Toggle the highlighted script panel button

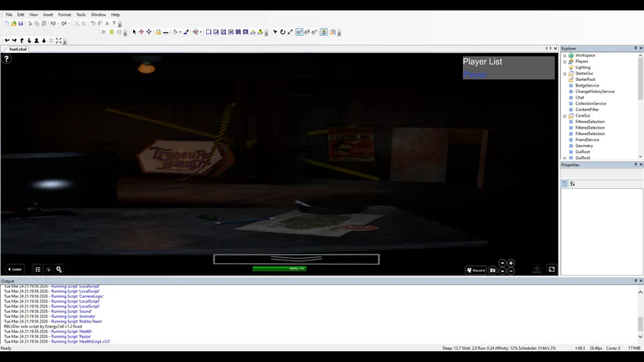click(x=323, y=32)
